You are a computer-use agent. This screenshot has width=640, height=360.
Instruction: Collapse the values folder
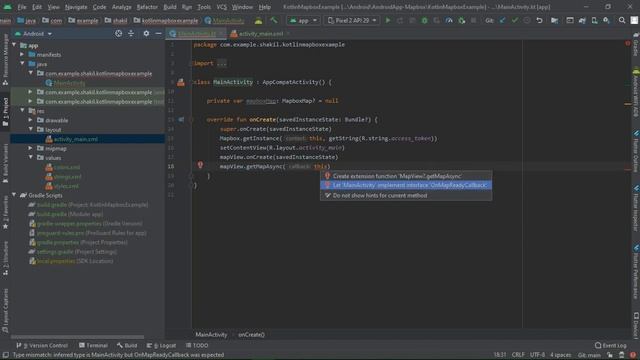(31, 158)
